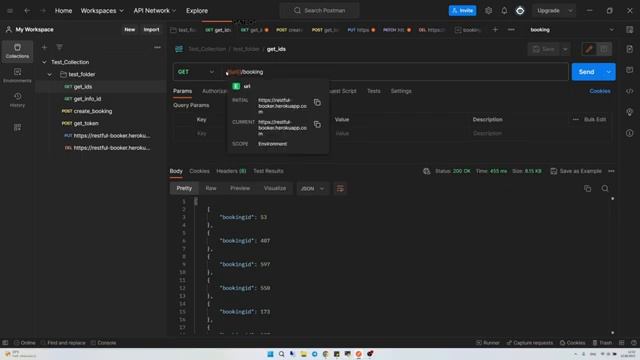Expand the API Network menu

pyautogui.click(x=155, y=11)
